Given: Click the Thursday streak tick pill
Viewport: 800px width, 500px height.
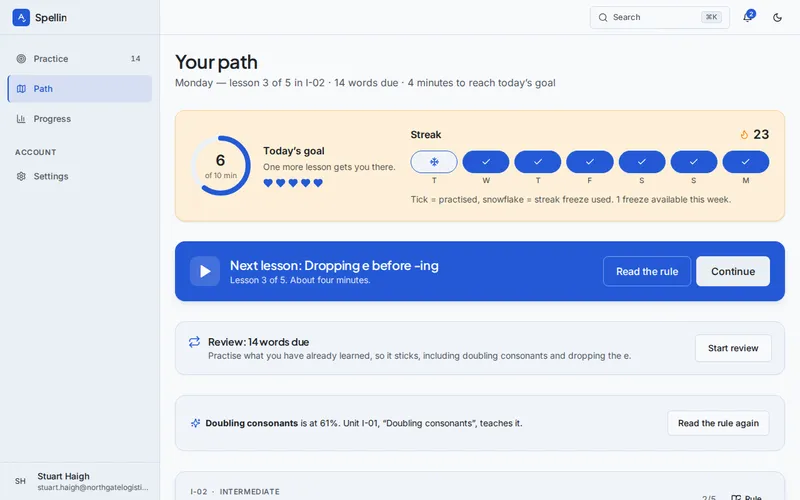Looking at the screenshot, I should pyautogui.click(x=538, y=162).
